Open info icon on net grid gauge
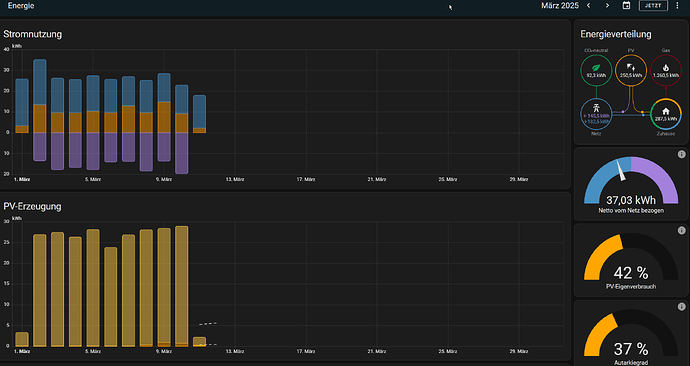The height and width of the screenshot is (366, 690). pos(682,154)
